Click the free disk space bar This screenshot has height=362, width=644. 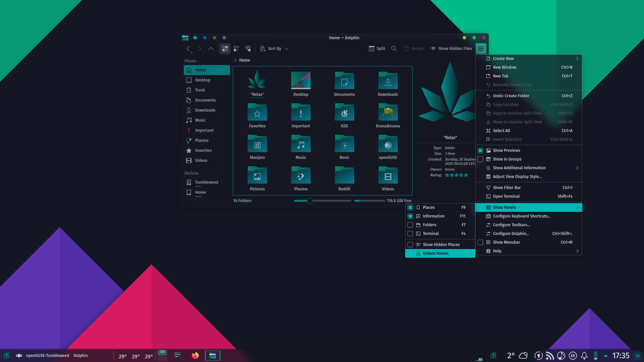click(x=370, y=201)
